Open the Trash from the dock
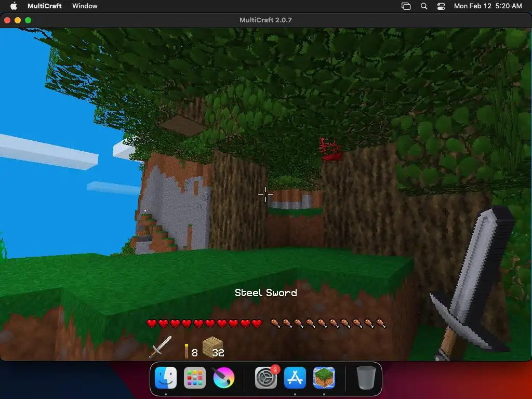Screen dimensions: 532x399 [366, 377]
